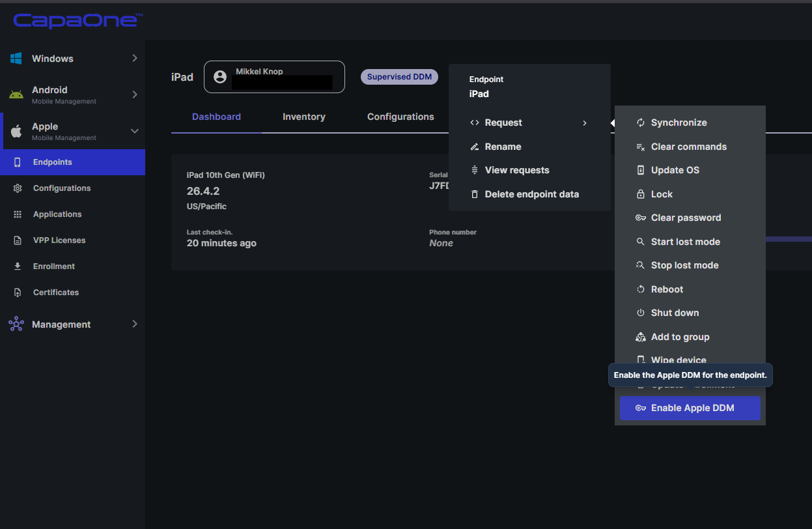This screenshot has height=529, width=812.
Task: Click the Add to group icon
Action: [x=641, y=337]
